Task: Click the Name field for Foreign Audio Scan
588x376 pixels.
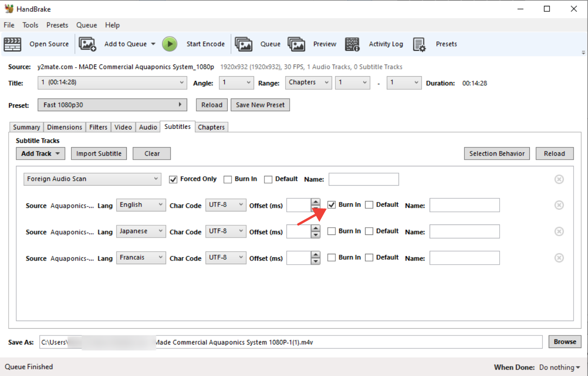Action: 364,179
